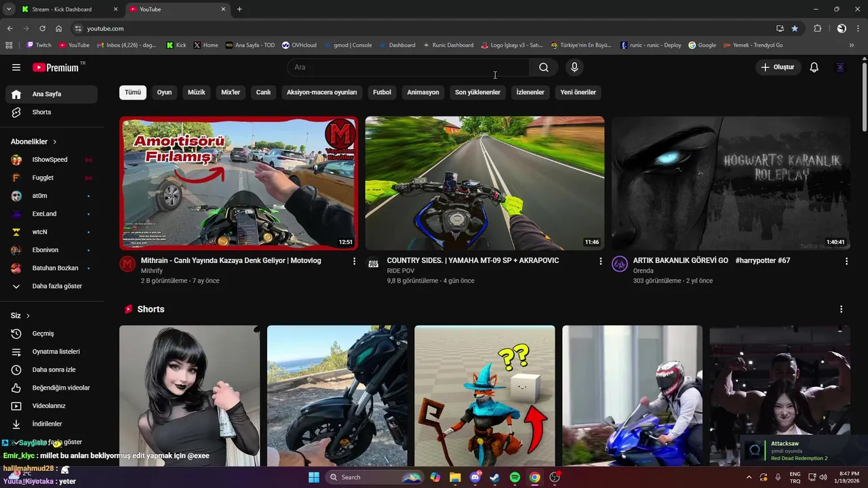
Task: Open Steam from the taskbar
Action: (495, 477)
